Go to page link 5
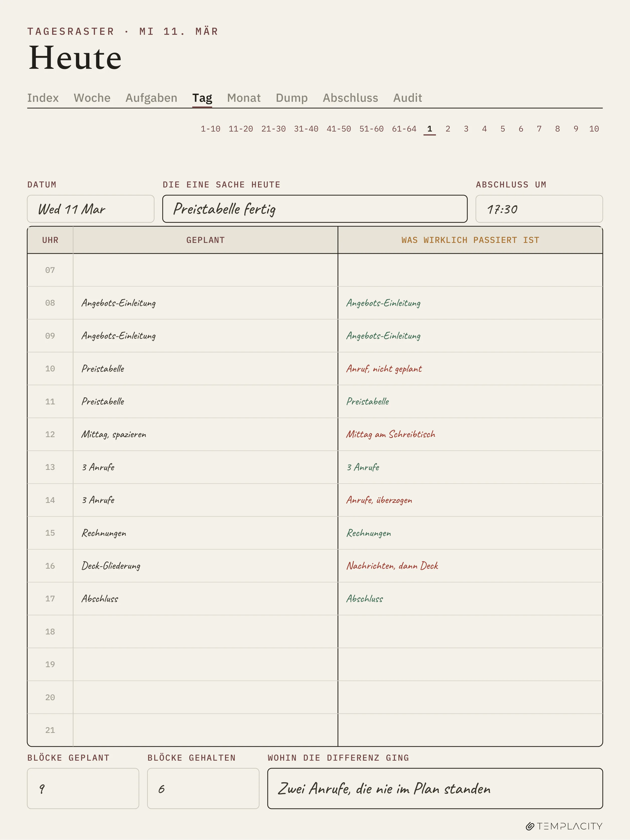 pos(502,129)
